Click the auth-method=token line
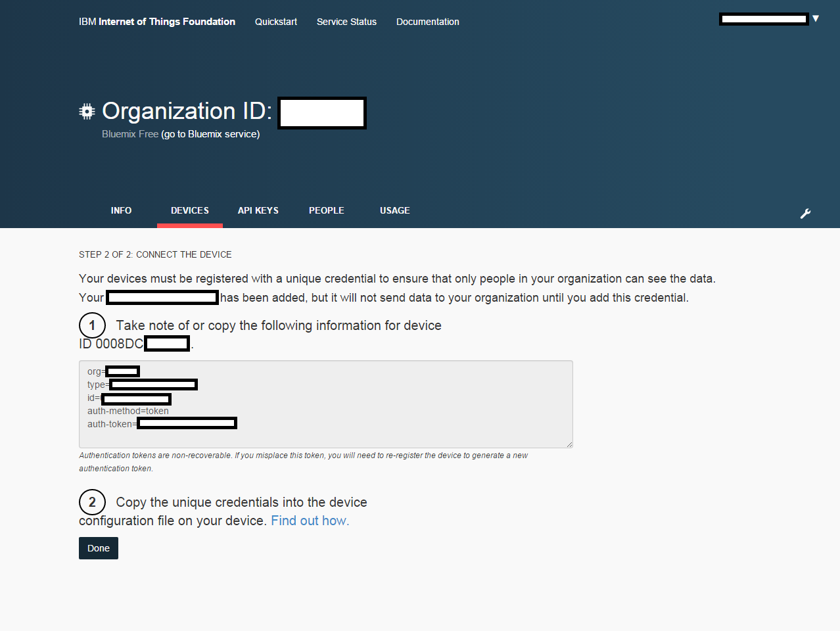840x631 pixels. [128, 411]
